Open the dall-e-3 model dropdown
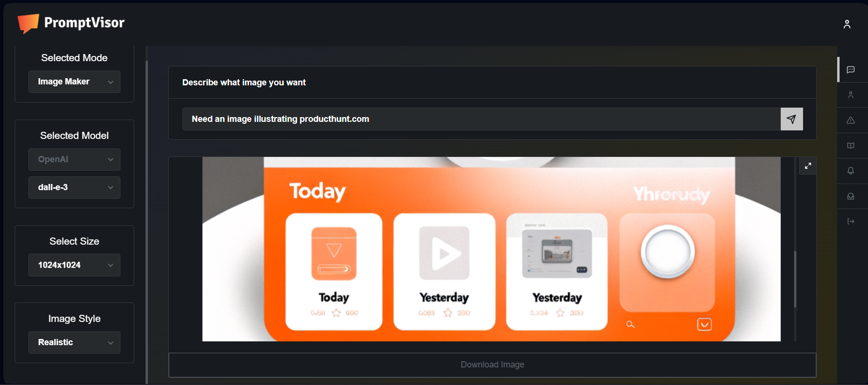868x385 pixels. [74, 187]
